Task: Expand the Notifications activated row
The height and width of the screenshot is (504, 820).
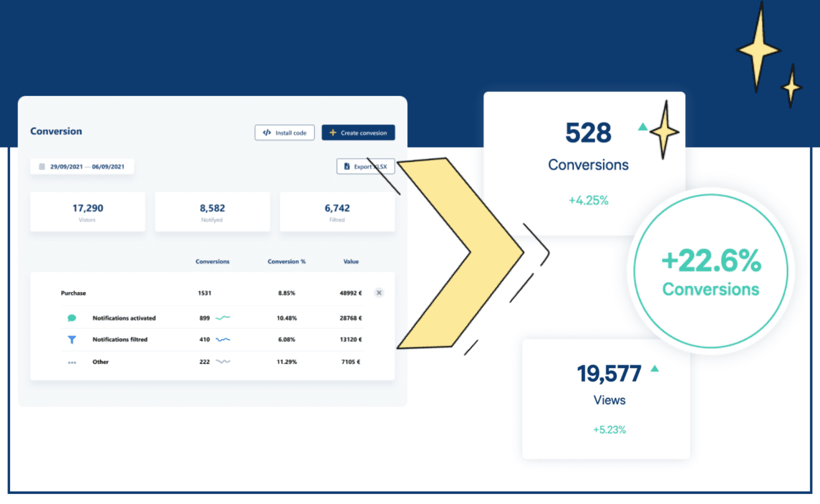Action: coord(124,317)
